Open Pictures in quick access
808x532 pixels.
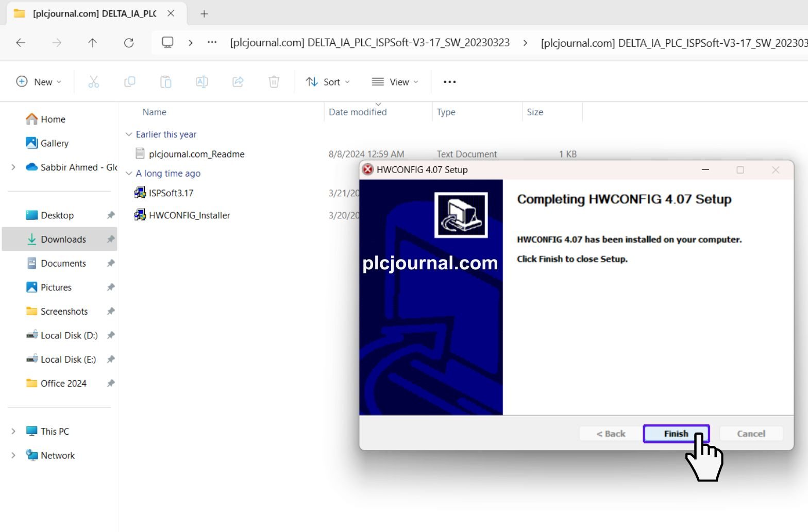pos(56,287)
